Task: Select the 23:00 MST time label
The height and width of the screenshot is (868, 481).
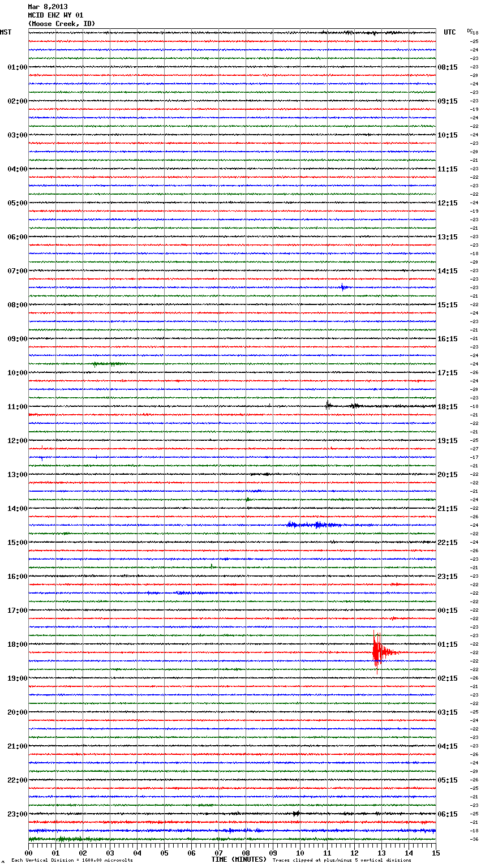Action: click(18, 814)
